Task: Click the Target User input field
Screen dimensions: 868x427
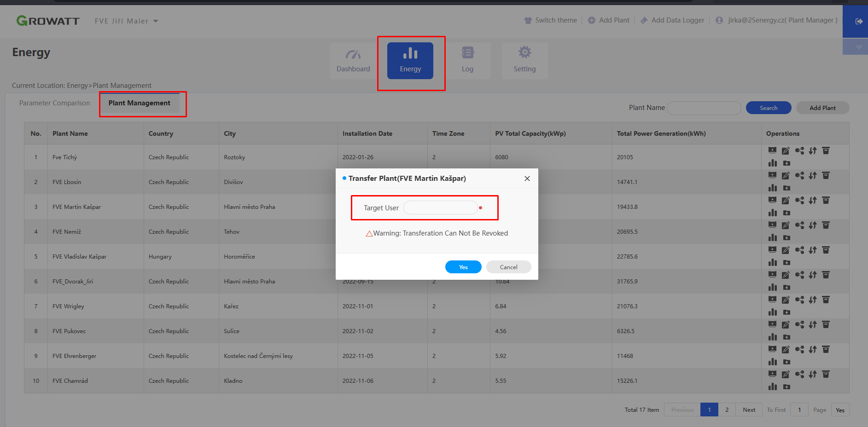Action: coord(440,208)
